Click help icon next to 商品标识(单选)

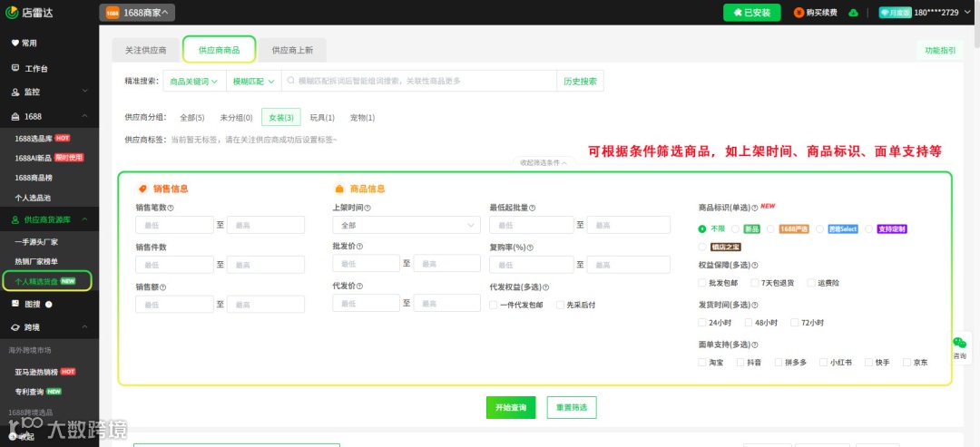754,208
